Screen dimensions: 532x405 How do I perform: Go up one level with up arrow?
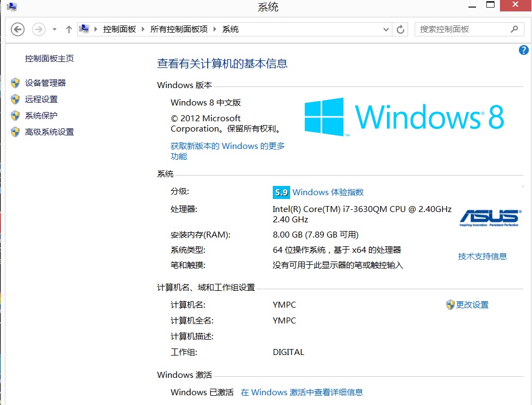pos(69,29)
